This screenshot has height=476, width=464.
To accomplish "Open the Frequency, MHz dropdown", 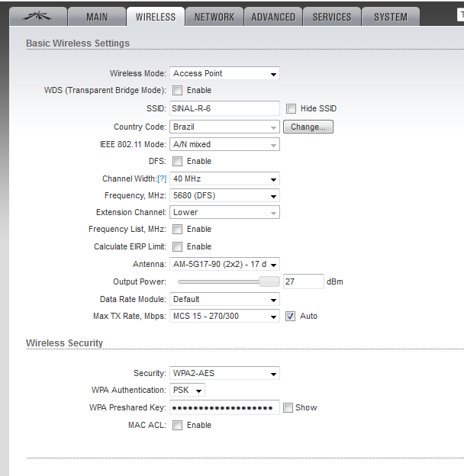I will click(224, 195).
